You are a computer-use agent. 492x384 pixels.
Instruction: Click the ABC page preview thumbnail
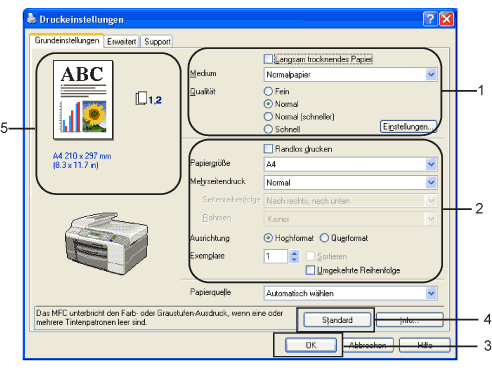point(83,100)
